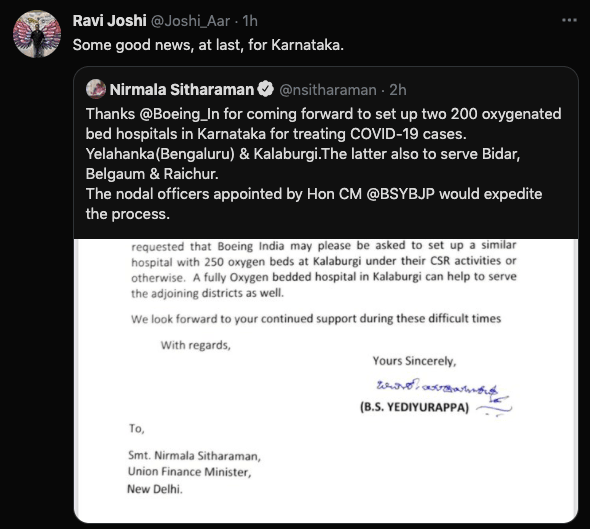
Task: Click the 'Some good news' tweet text
Action: [x=208, y=45]
